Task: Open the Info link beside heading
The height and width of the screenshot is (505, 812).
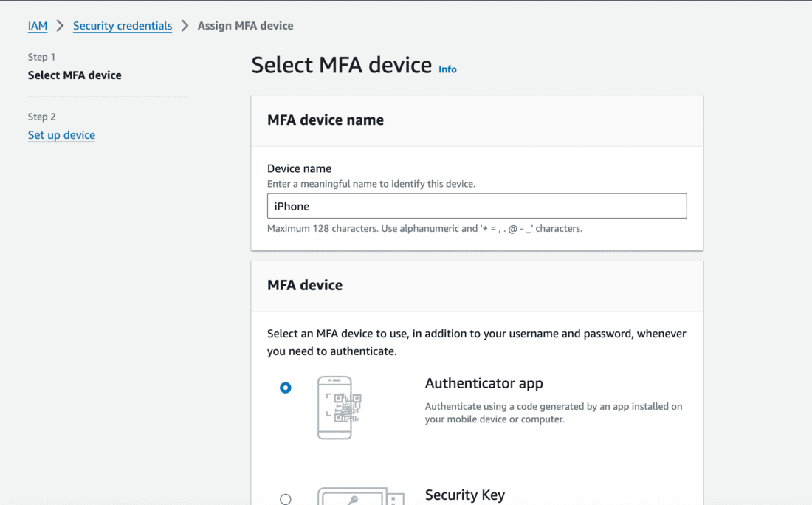Action: [447, 69]
